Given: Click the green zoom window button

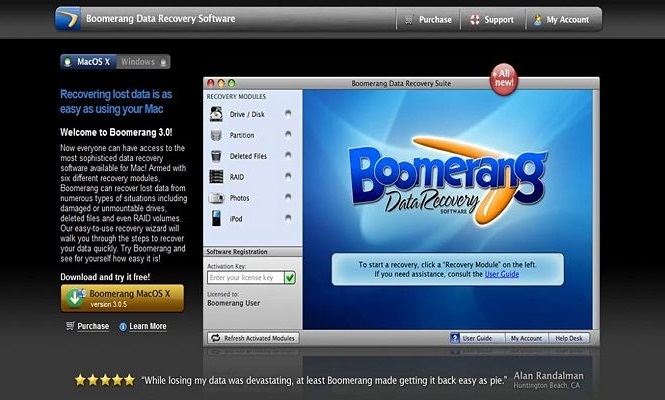Looking at the screenshot, I should [x=232, y=83].
